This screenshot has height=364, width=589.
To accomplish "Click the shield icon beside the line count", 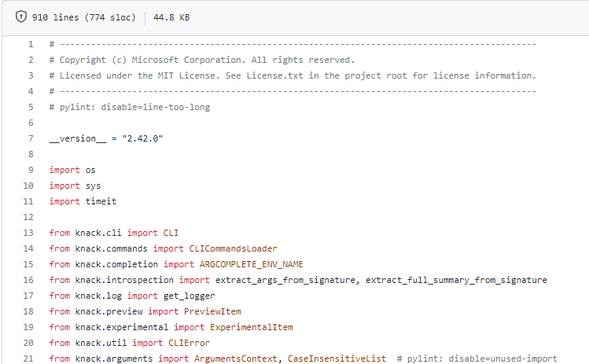I will point(20,17).
